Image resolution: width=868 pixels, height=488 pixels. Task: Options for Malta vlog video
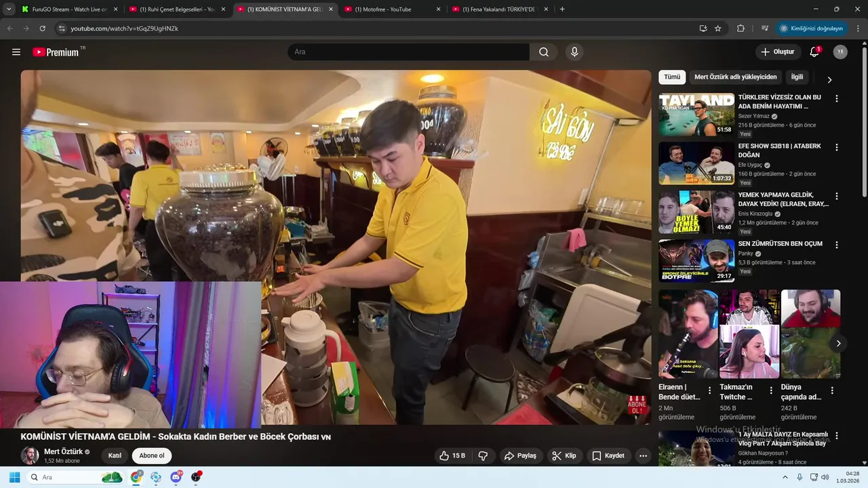coord(836,436)
